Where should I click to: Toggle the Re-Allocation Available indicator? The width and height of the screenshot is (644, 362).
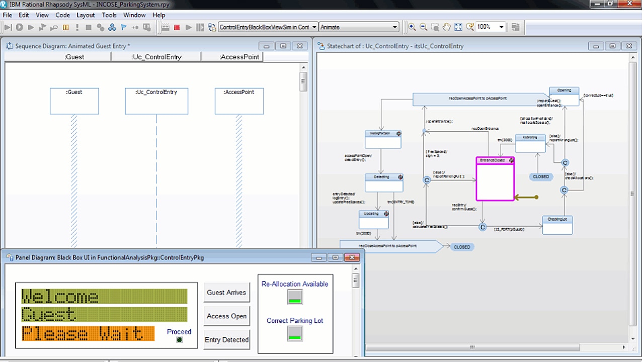295,297
